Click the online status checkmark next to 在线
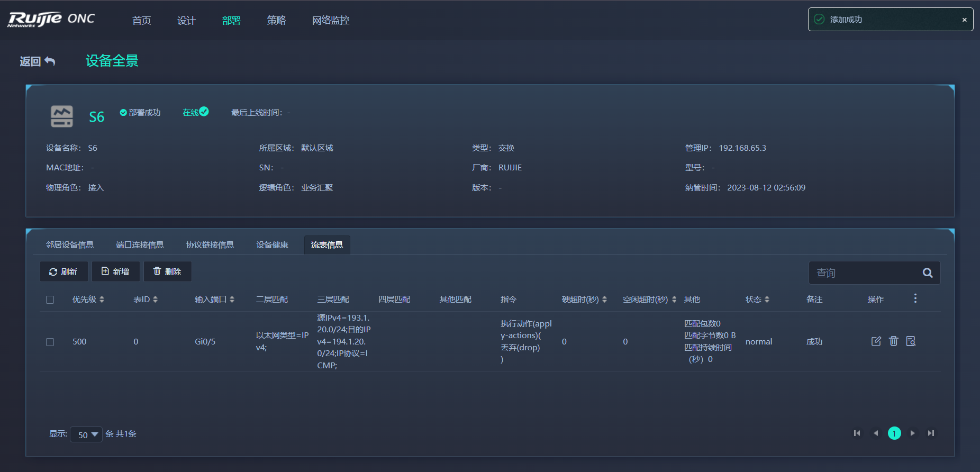 coord(204,112)
